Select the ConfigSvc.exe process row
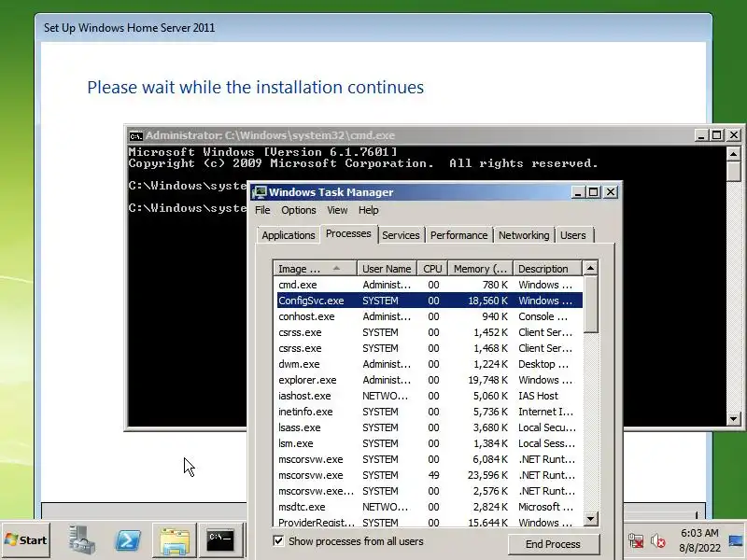This screenshot has width=747, height=560. coord(430,301)
